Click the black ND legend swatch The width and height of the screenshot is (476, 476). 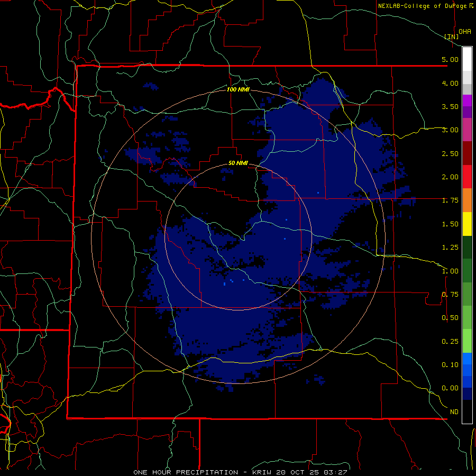(x=467, y=411)
